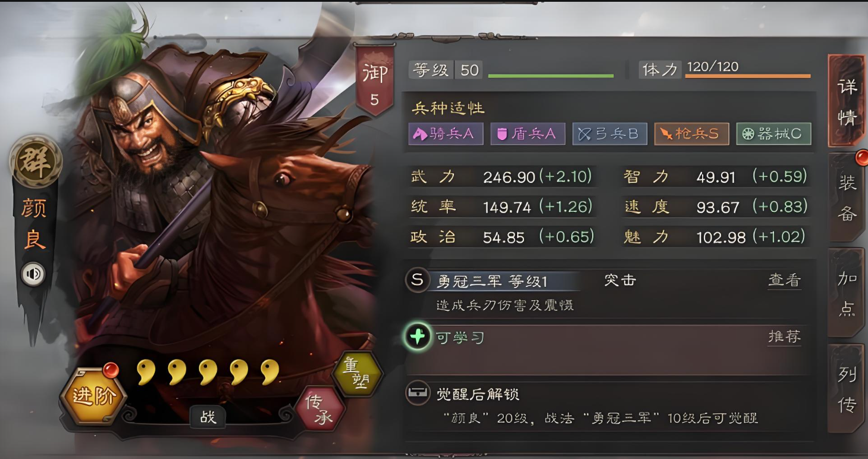This screenshot has width=868, height=459.
Task: Switch to the 详情 details tab
Action: point(847,101)
